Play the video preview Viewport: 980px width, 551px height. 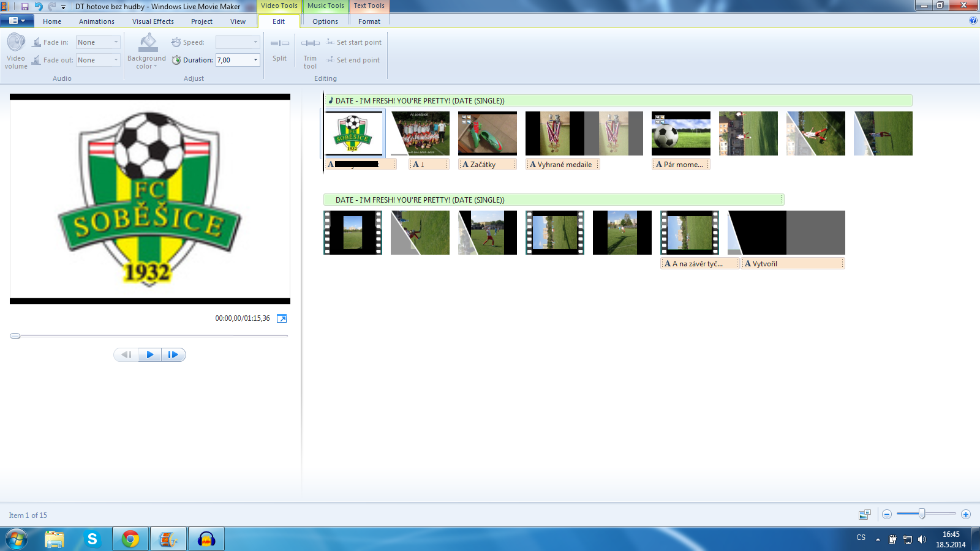point(149,354)
